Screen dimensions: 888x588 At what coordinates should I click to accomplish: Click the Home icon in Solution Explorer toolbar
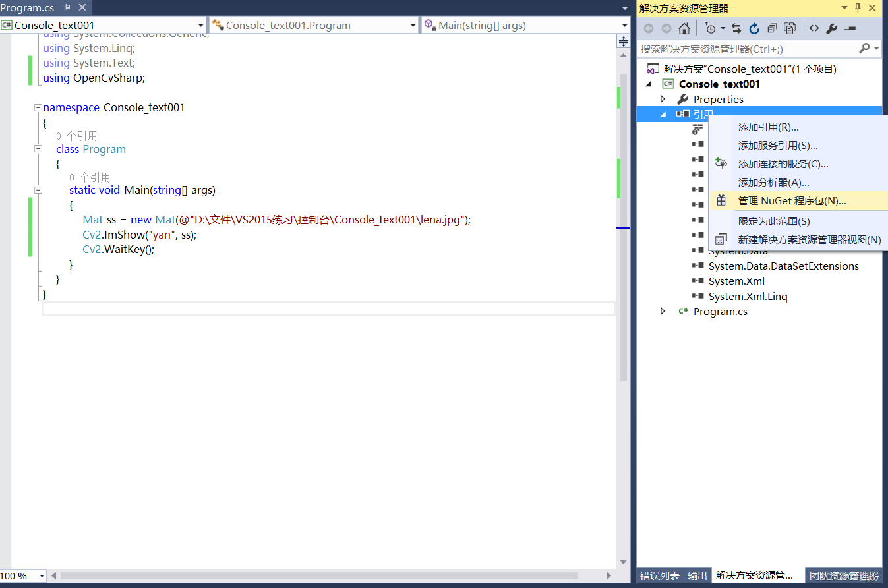click(684, 28)
